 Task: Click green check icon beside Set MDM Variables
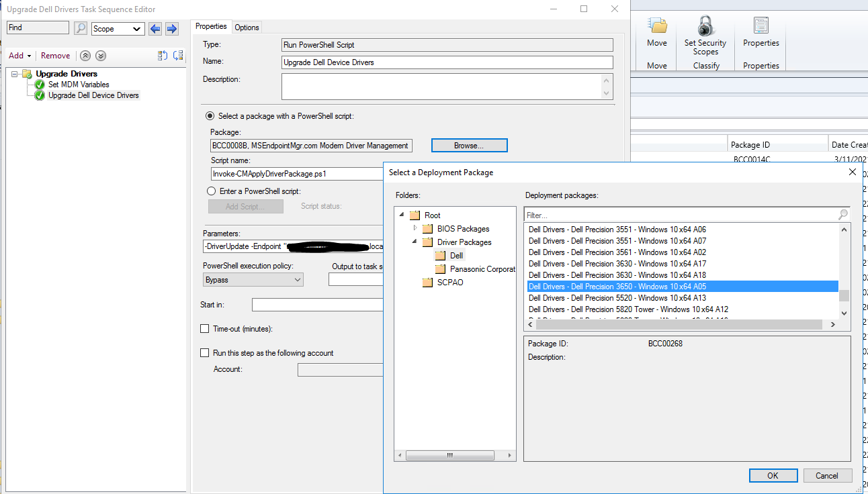point(40,85)
